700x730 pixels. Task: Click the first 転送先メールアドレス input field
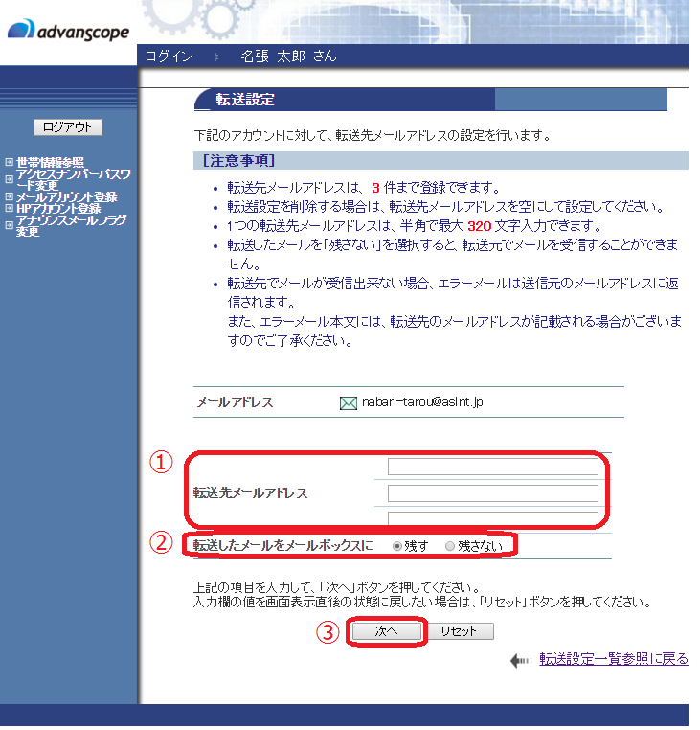point(495,468)
